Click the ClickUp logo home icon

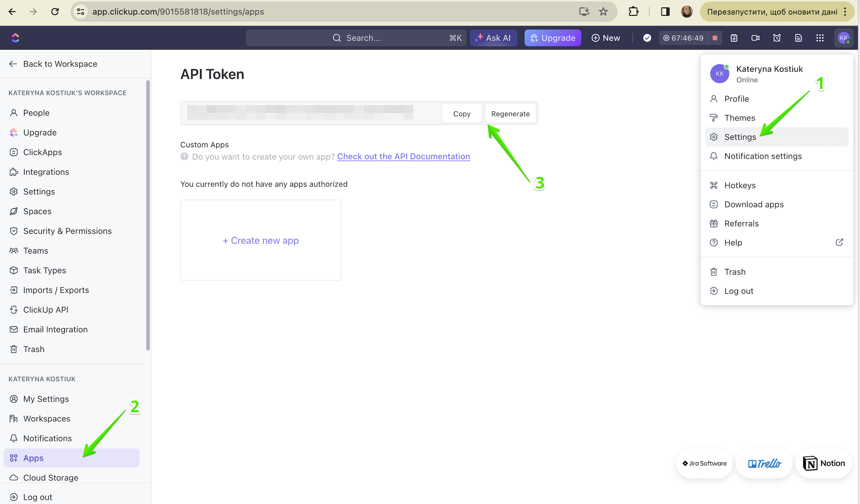click(15, 38)
